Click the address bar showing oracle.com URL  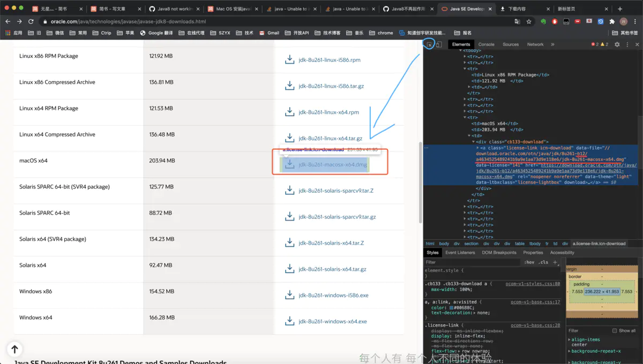pos(279,21)
